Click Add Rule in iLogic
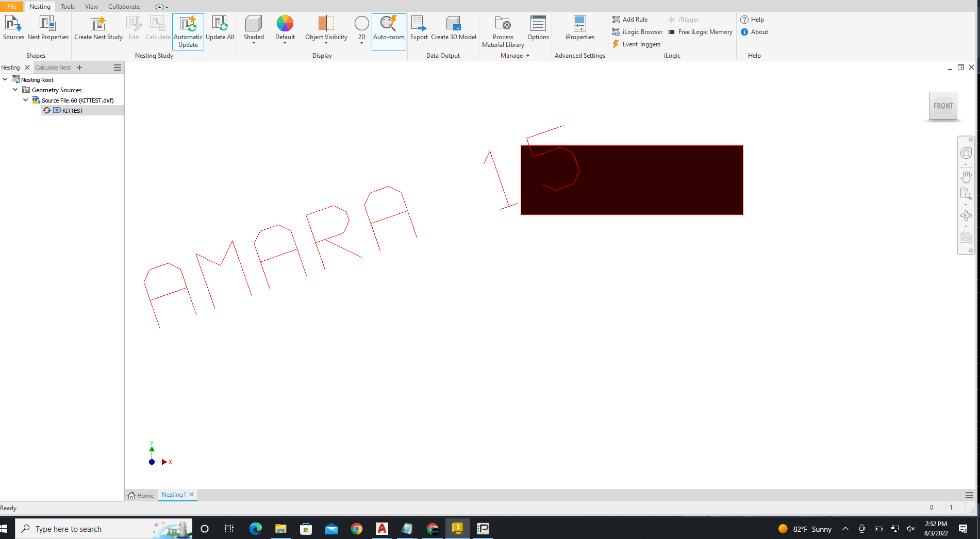The width and height of the screenshot is (980, 539). [x=630, y=20]
